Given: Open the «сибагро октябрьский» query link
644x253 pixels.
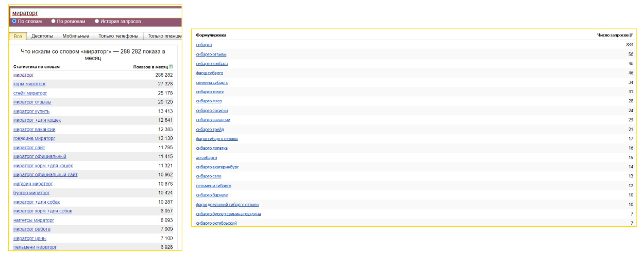Looking at the screenshot, I should 216,223.
